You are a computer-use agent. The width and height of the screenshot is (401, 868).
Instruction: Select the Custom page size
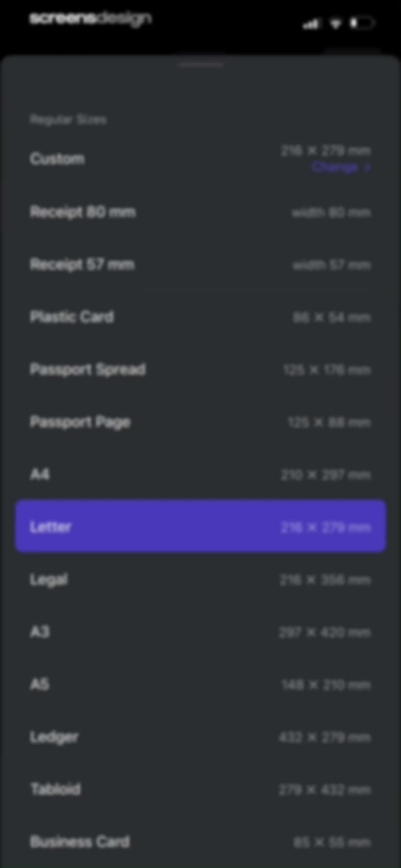point(200,158)
